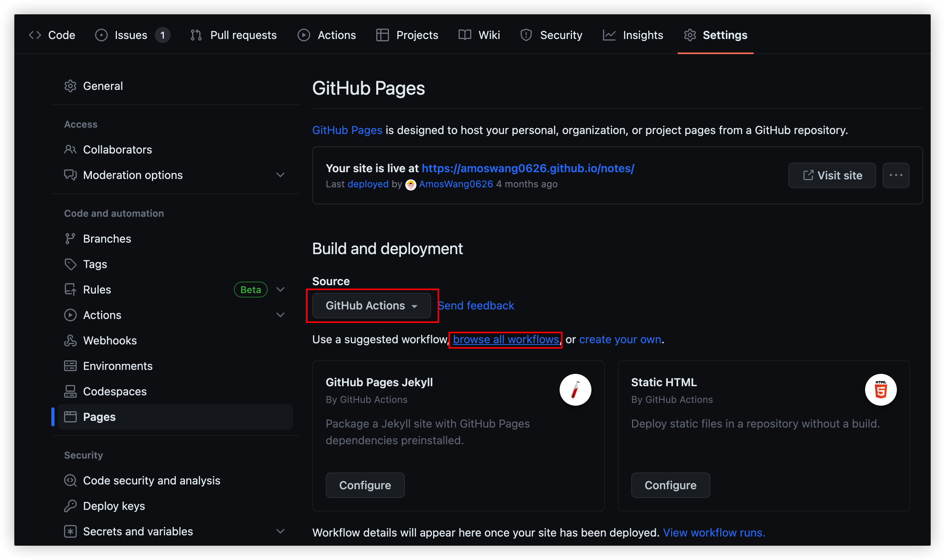Expand Secrets and variables chevron

[x=280, y=531]
